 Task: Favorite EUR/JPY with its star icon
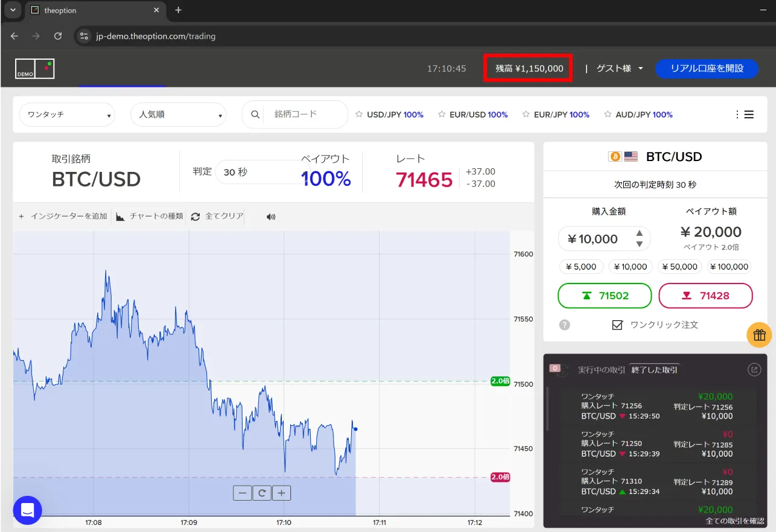pyautogui.click(x=526, y=115)
